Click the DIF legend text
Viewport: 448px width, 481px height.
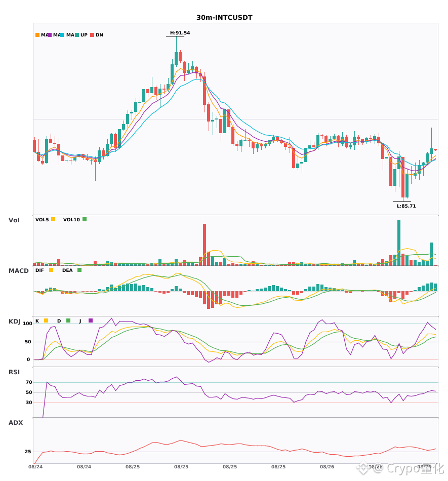click(x=39, y=270)
